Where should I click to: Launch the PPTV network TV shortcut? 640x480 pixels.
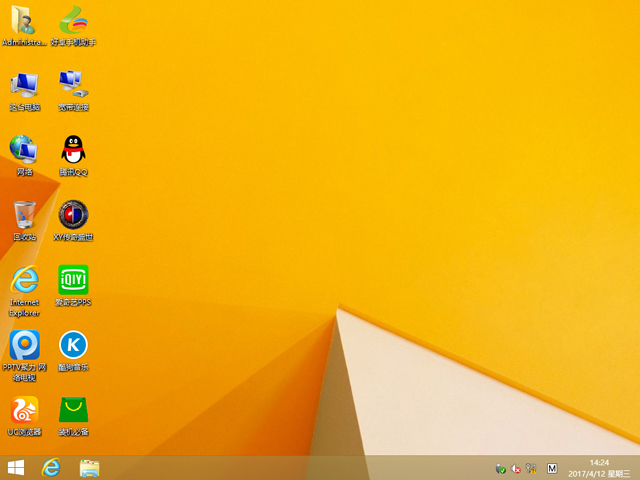click(x=24, y=346)
